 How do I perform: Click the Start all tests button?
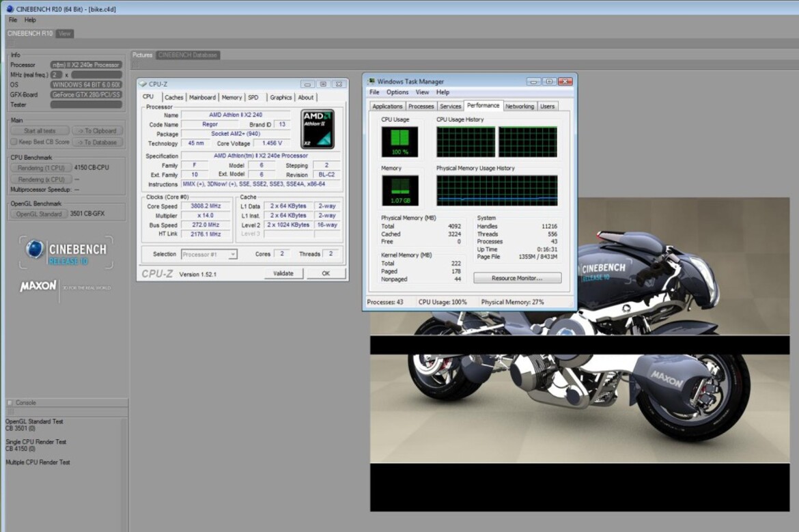(x=40, y=131)
